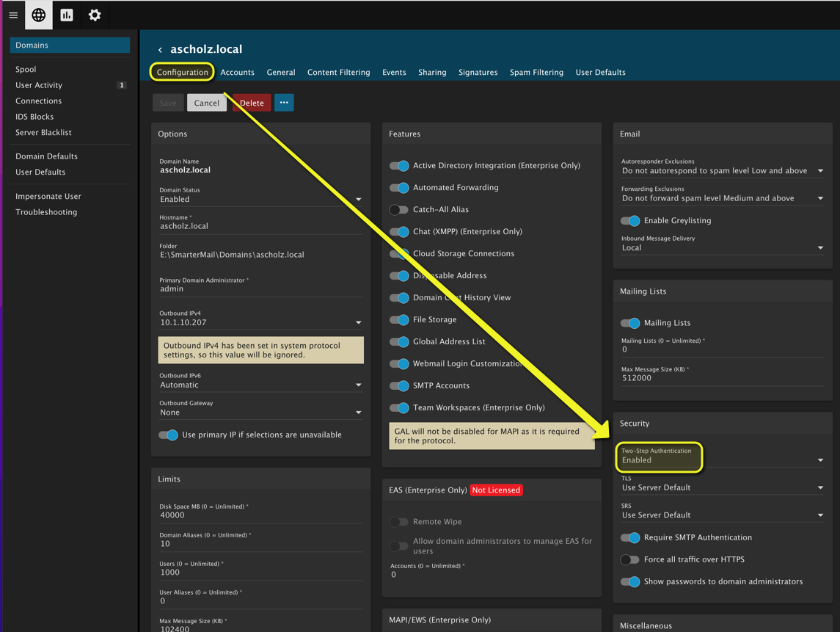Click the back arrow beside ascholz.local
This screenshot has width=840, height=632.
click(160, 50)
